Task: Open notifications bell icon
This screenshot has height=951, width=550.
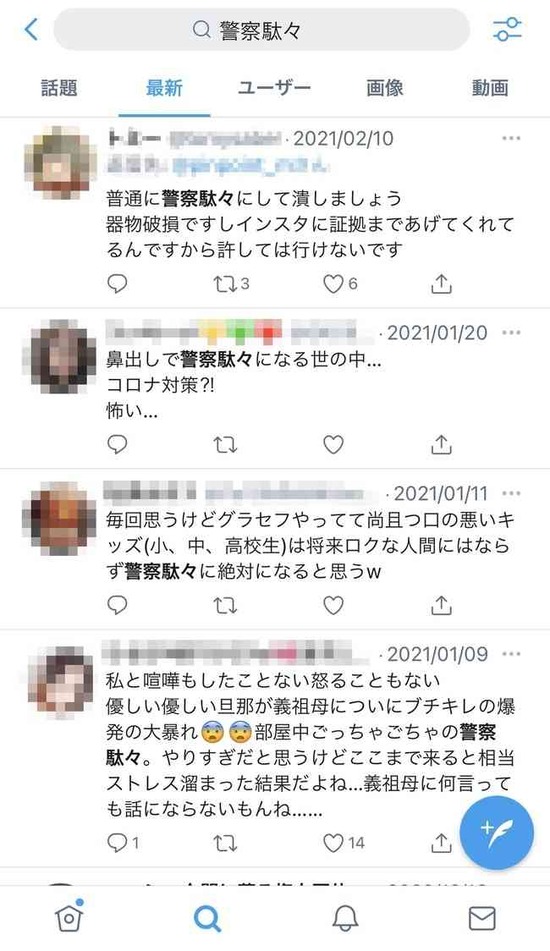Action: (345, 919)
